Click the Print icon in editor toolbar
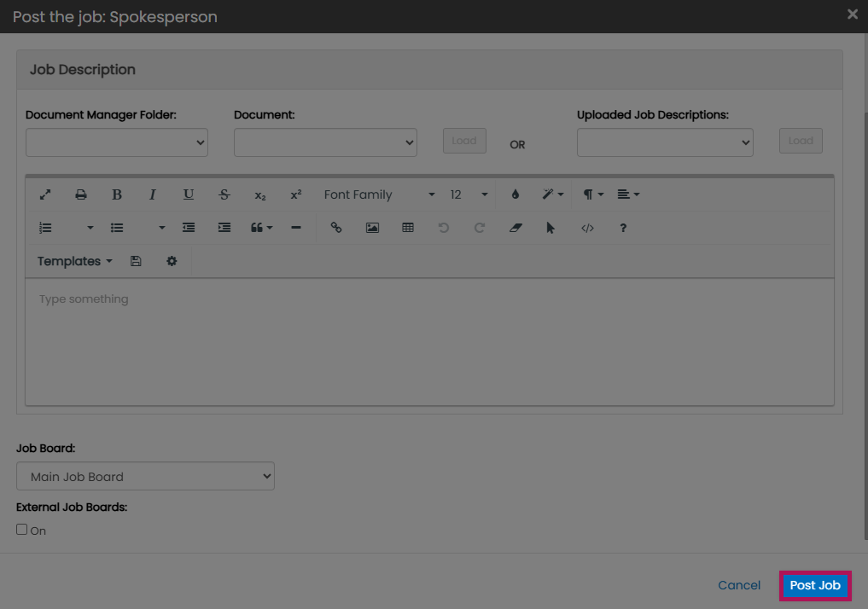The height and width of the screenshot is (609, 868). 81,194
